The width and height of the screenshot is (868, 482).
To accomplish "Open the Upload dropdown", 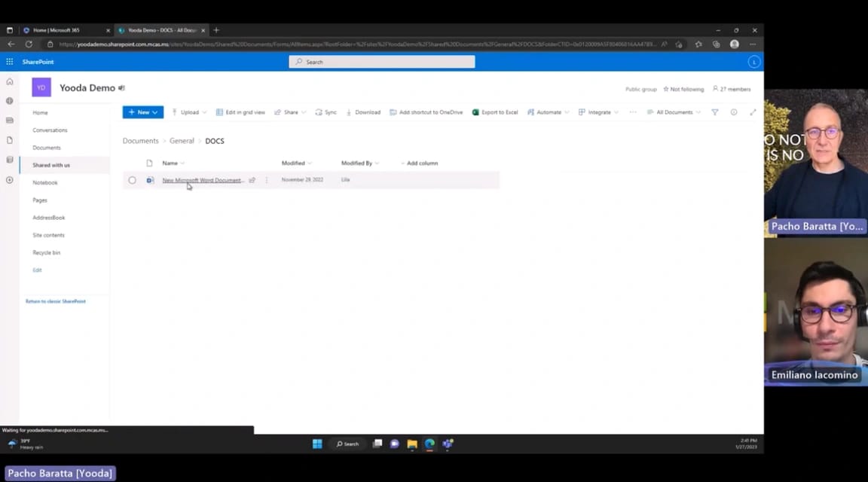I will tap(188, 112).
